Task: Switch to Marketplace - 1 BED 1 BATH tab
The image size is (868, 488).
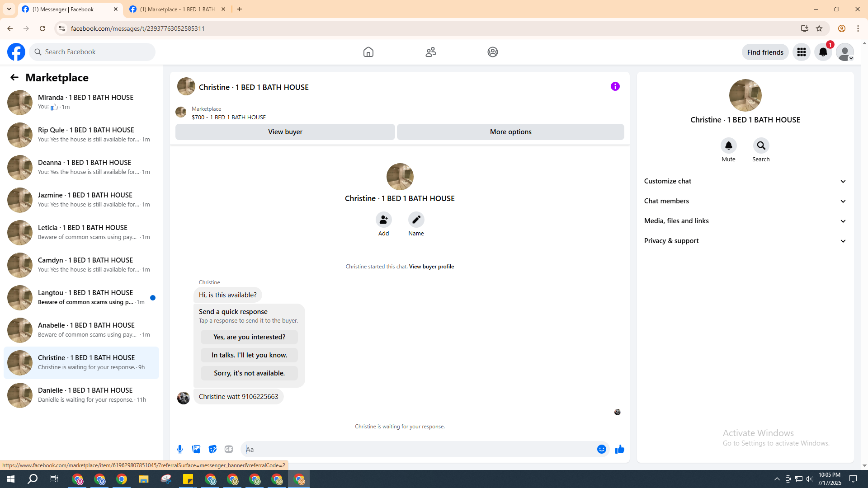Action: tap(178, 9)
